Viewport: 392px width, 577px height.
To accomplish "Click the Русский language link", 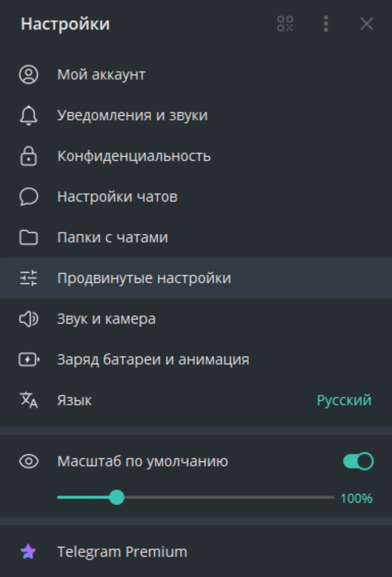I will [x=344, y=400].
